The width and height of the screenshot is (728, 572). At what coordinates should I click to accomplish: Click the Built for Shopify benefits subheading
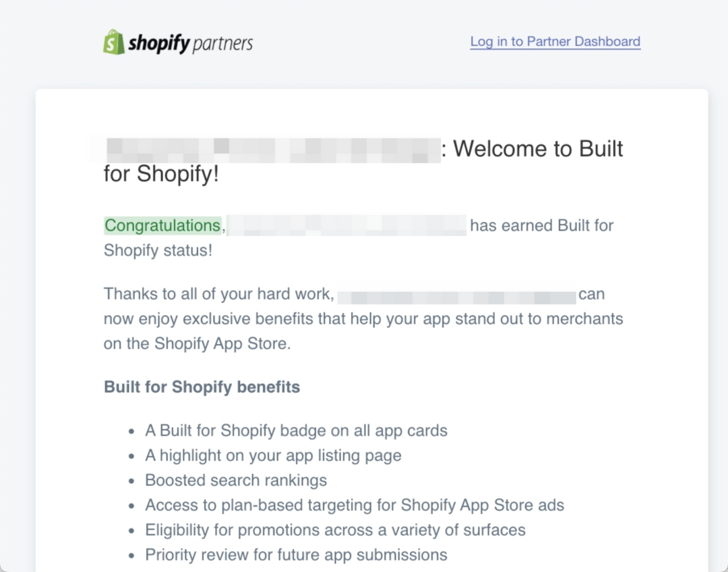click(x=202, y=387)
